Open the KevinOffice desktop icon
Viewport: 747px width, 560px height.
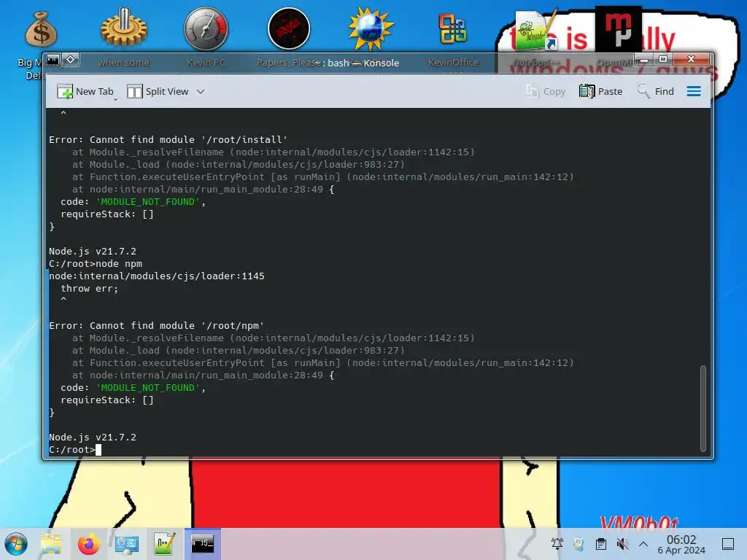452,29
